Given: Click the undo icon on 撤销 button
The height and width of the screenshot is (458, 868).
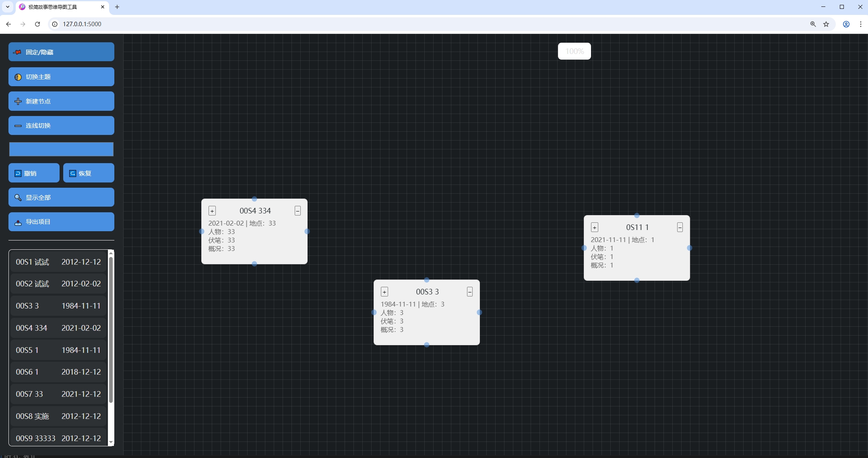Looking at the screenshot, I should pos(18,174).
